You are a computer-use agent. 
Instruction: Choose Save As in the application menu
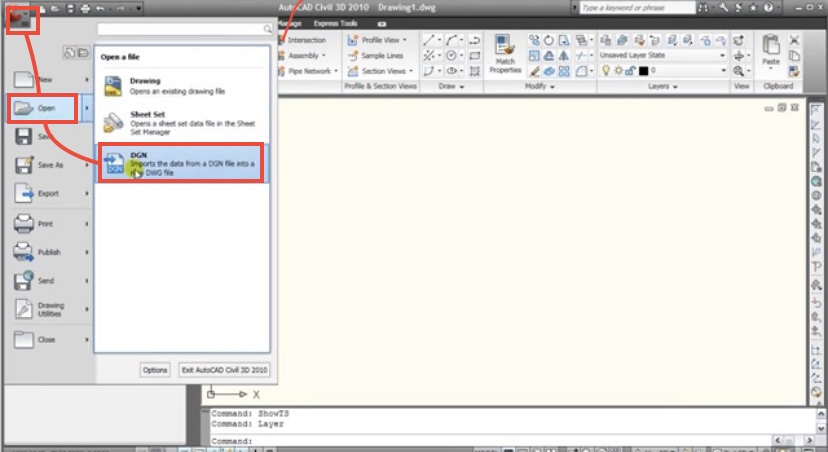pos(51,165)
